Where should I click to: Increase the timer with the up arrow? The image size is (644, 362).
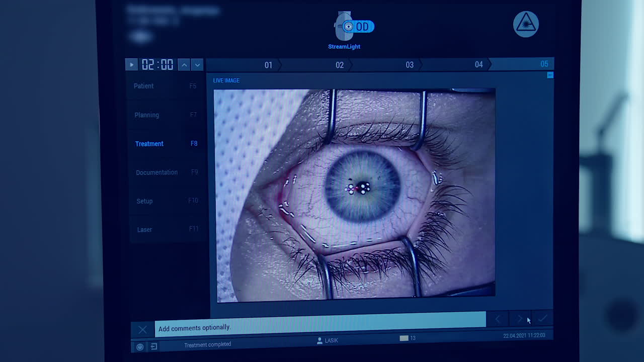point(184,64)
